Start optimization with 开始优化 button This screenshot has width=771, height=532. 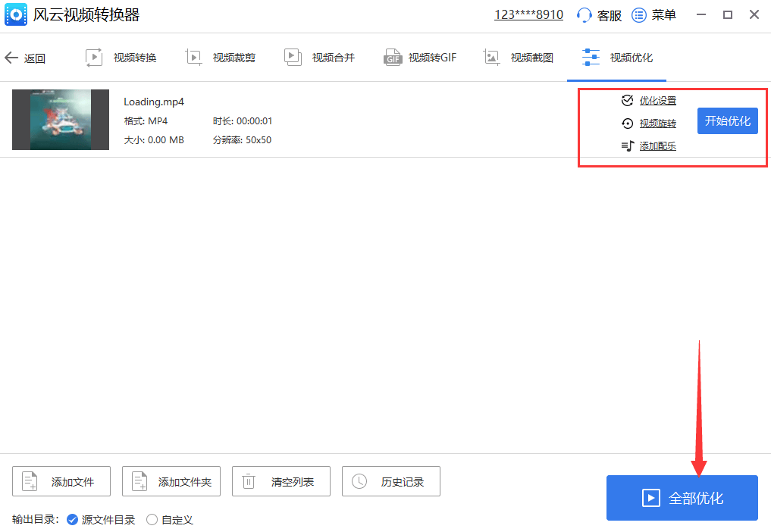point(727,120)
